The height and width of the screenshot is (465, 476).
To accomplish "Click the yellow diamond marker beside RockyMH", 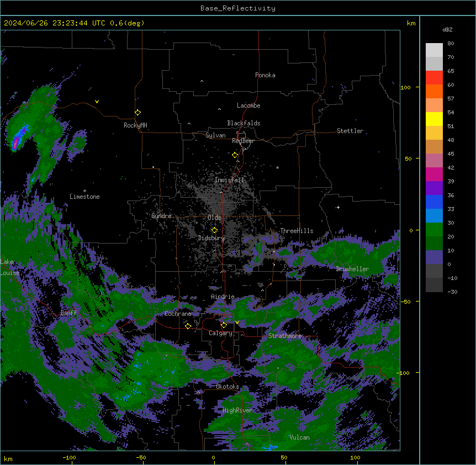I will [x=137, y=113].
